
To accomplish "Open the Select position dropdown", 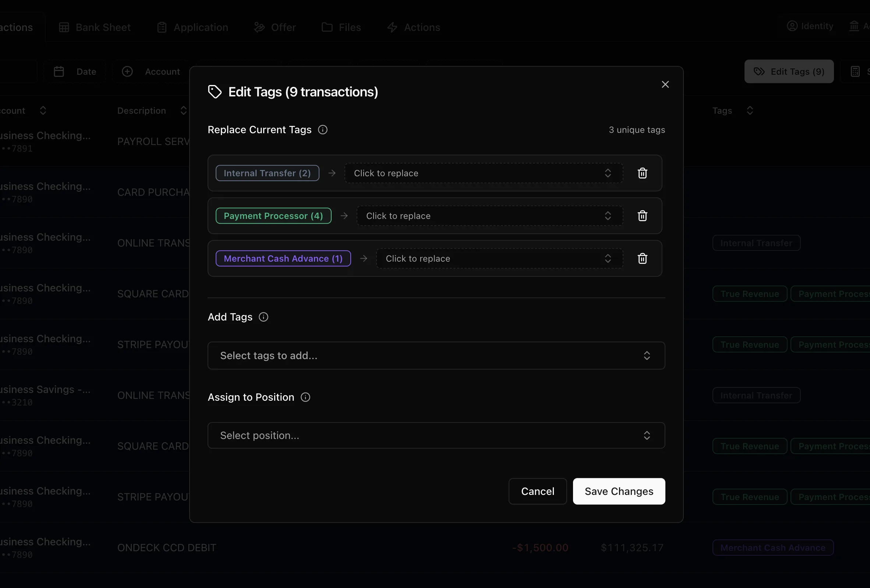I will click(436, 435).
